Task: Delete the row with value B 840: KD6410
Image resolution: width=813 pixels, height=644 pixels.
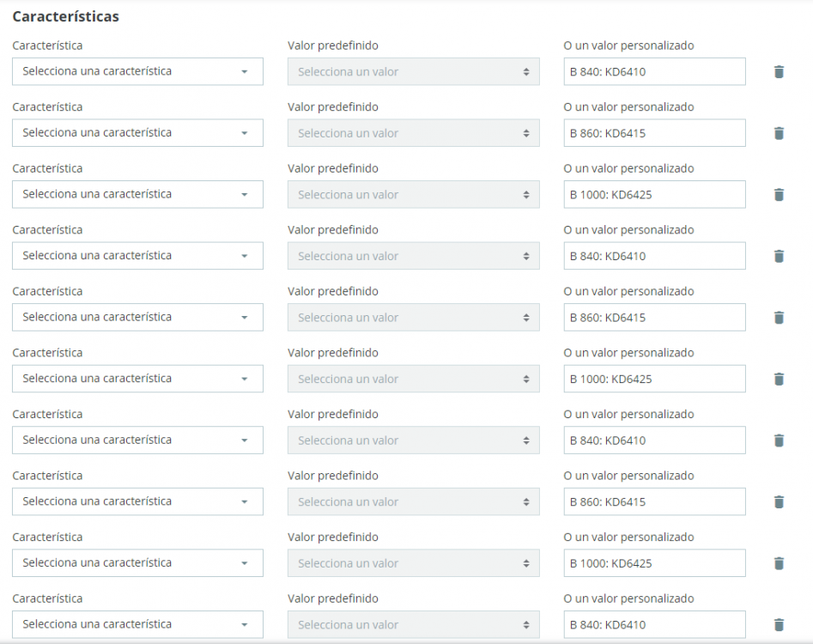Action: 779,71
